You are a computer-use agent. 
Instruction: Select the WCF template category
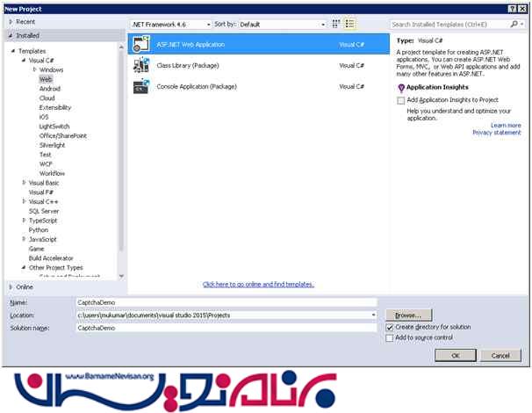coord(46,164)
